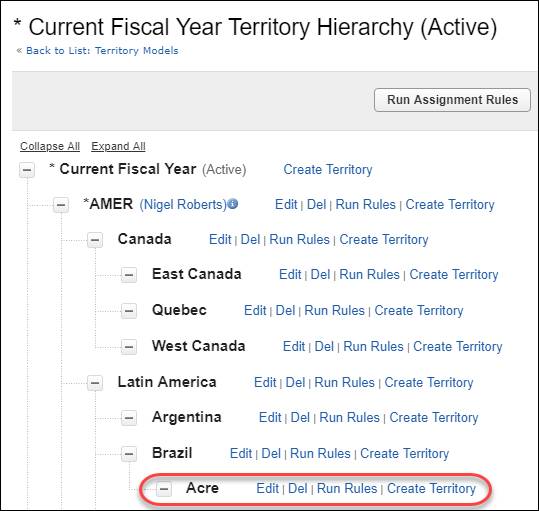Run Rules for Latin America
Viewport: 539px width, 511px height.
coord(344,382)
